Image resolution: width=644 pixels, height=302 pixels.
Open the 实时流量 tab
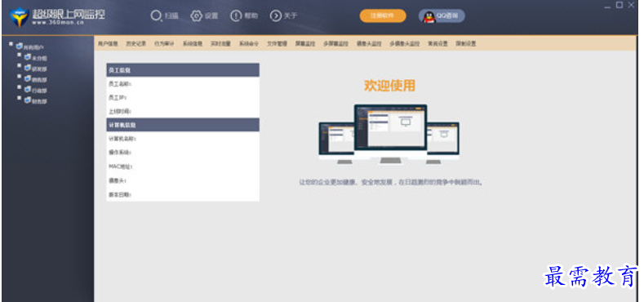(220, 43)
